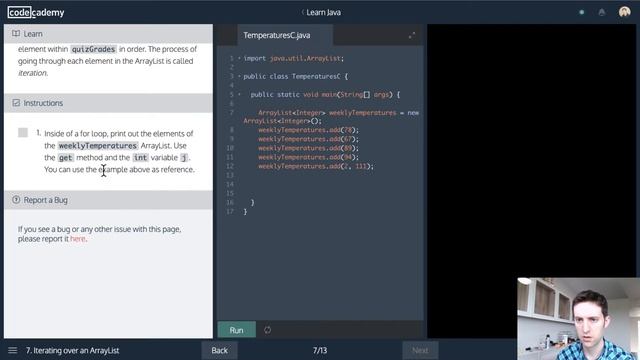The image size is (640, 360).
Task: Click the 'get' method keyword
Action: [65, 158]
